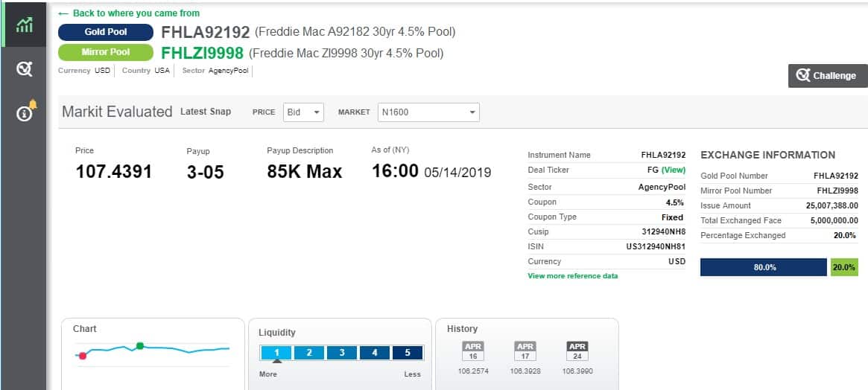Viewport: 868px width, 390px height.
Task: Click the Cusip value 312940NH8
Action: click(x=664, y=231)
